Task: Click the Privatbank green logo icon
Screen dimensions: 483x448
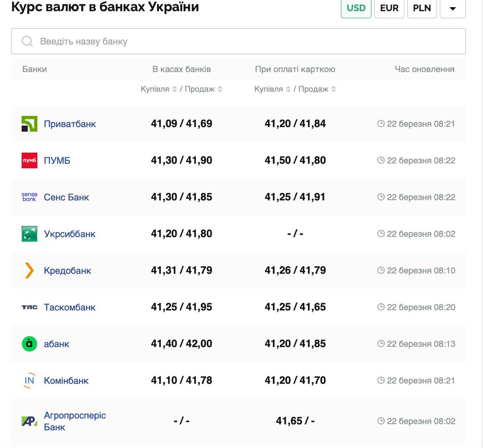Action: 29,124
